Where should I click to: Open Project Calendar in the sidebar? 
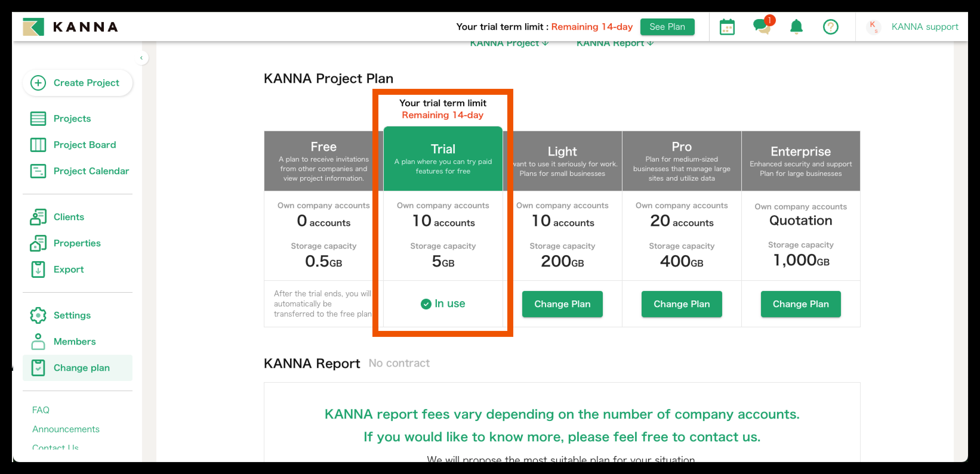[38, 171]
